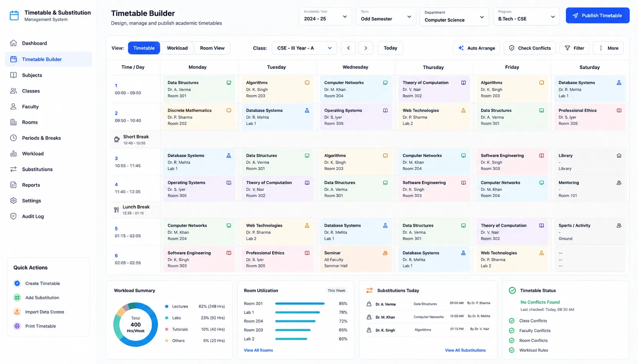Click the Room Conflicts check mark
This screenshot has height=364, width=638.
[512, 340]
